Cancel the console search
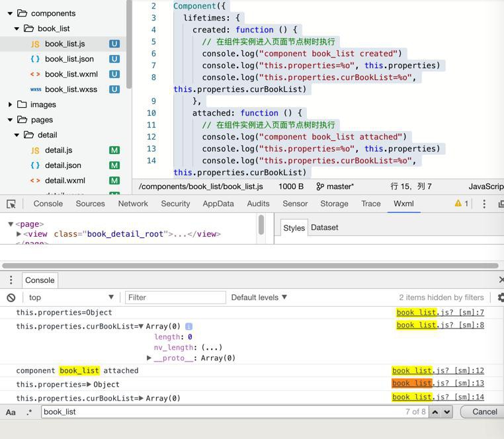 (484, 412)
